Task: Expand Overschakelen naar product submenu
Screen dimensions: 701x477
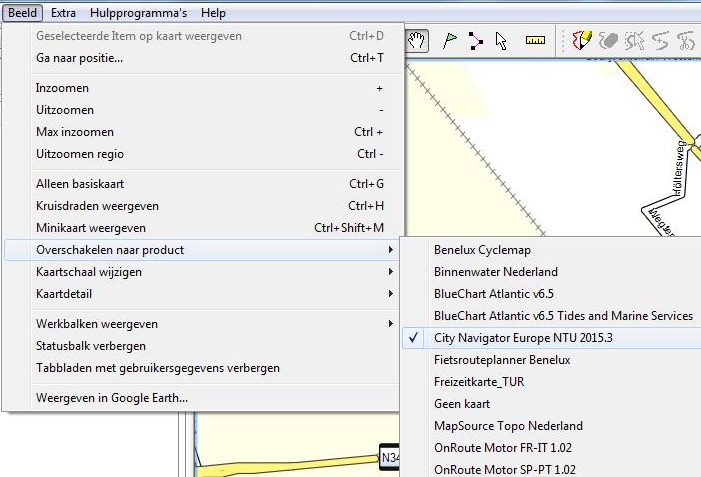Action: coord(201,250)
